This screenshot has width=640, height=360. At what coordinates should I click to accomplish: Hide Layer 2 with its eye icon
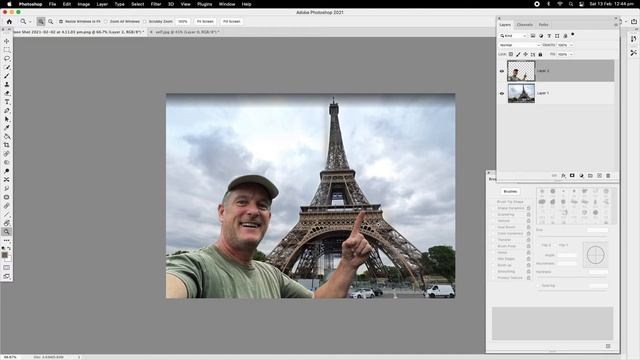point(502,71)
